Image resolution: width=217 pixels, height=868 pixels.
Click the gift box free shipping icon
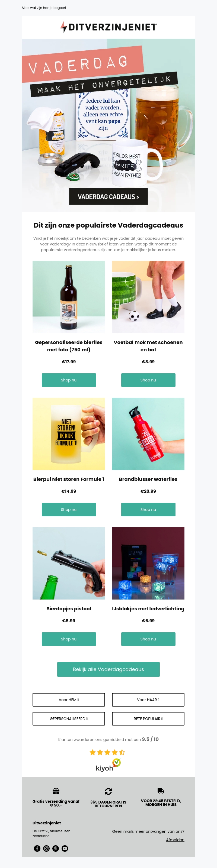coord(56,791)
